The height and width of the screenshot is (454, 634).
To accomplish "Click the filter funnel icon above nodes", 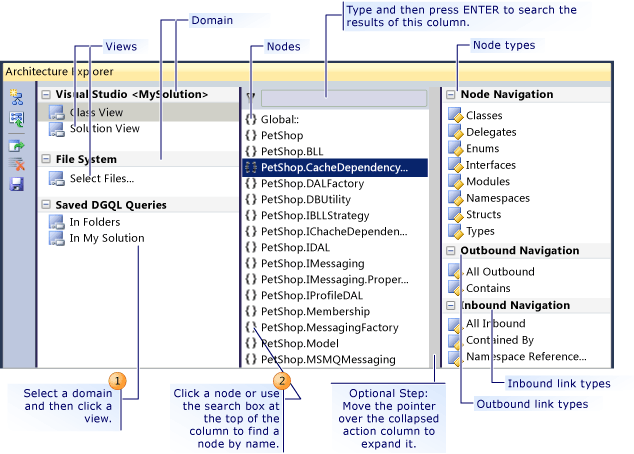I will pyautogui.click(x=251, y=97).
